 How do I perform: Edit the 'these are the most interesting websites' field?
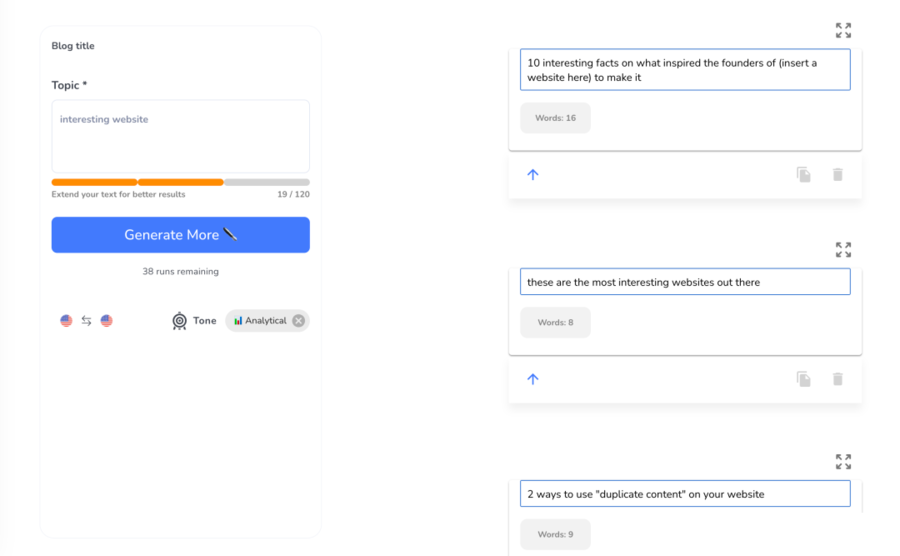click(685, 282)
